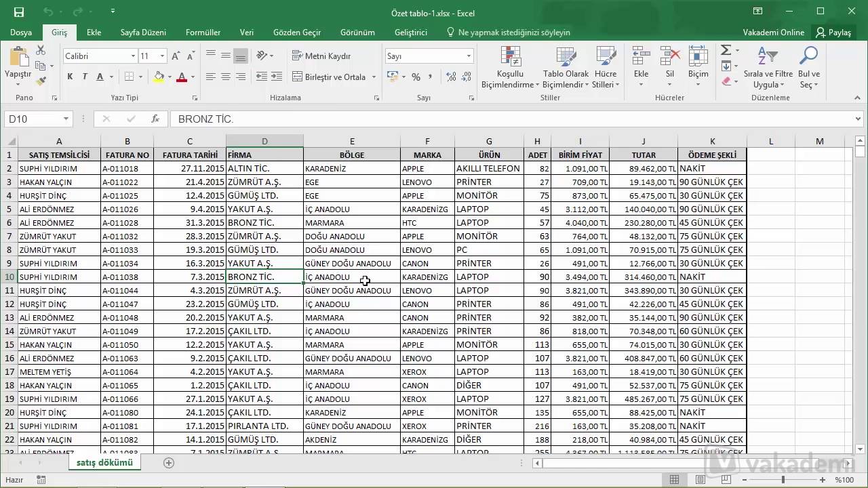This screenshot has height=488, width=868.
Task: Click the Undo arrow in quick access toolbar
Action: [48, 12]
